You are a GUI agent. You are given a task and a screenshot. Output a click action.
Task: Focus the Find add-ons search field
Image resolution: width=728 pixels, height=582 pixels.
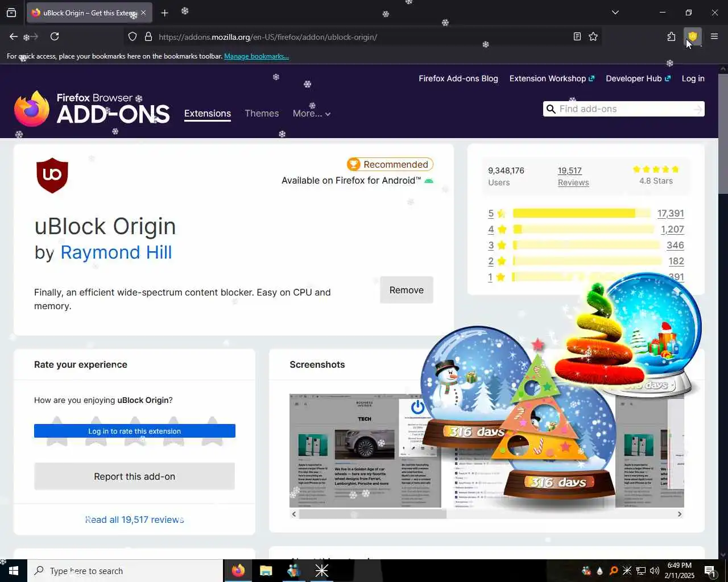coord(623,109)
